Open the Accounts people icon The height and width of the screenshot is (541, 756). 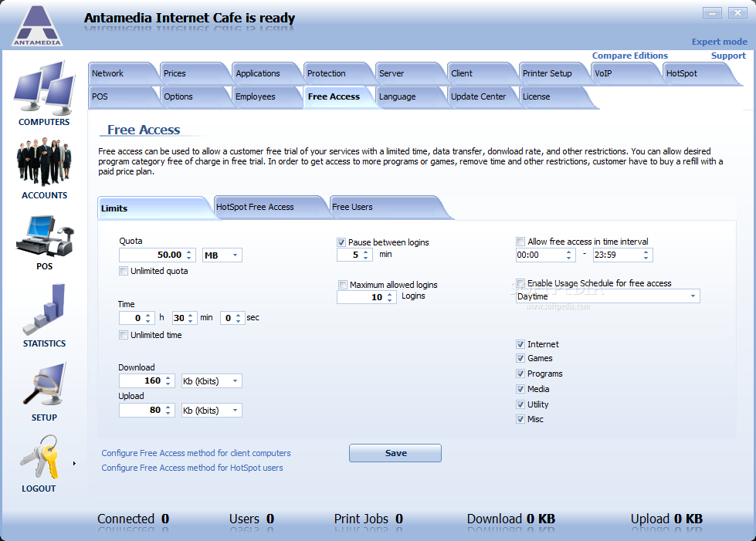44,162
